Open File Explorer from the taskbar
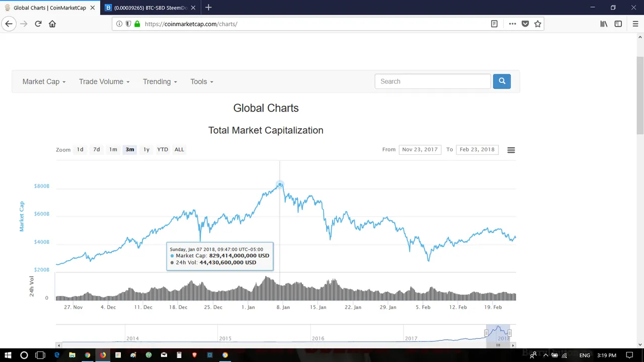Viewport: 644px width, 362px height. coord(72,355)
